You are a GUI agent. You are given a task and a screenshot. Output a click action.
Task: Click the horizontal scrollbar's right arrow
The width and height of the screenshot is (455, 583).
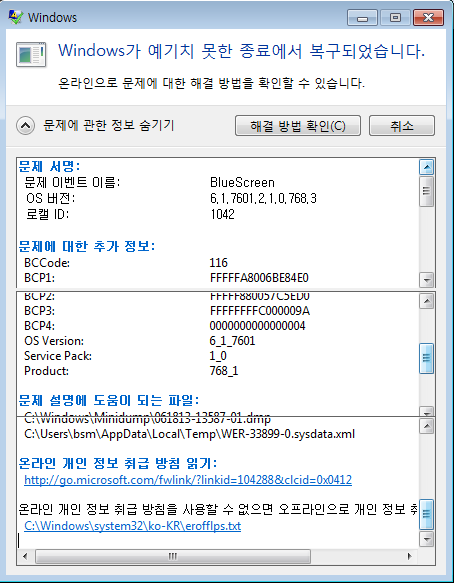[410, 557]
